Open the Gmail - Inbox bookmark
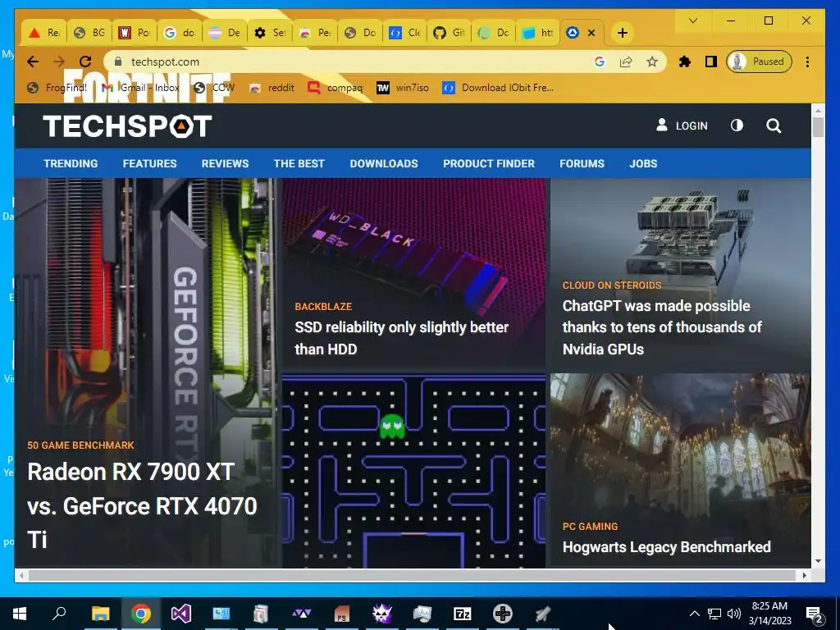 point(141,87)
